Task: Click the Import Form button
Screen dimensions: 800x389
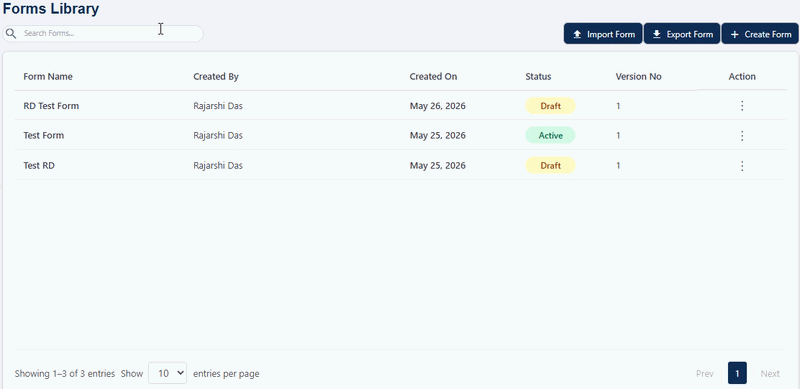Action: [x=603, y=34]
